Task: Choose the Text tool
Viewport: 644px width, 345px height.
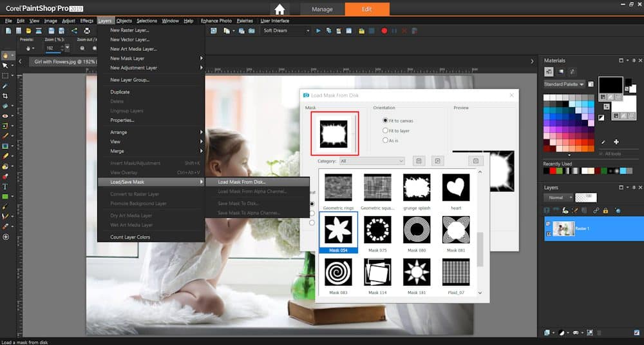Action: coord(6,186)
